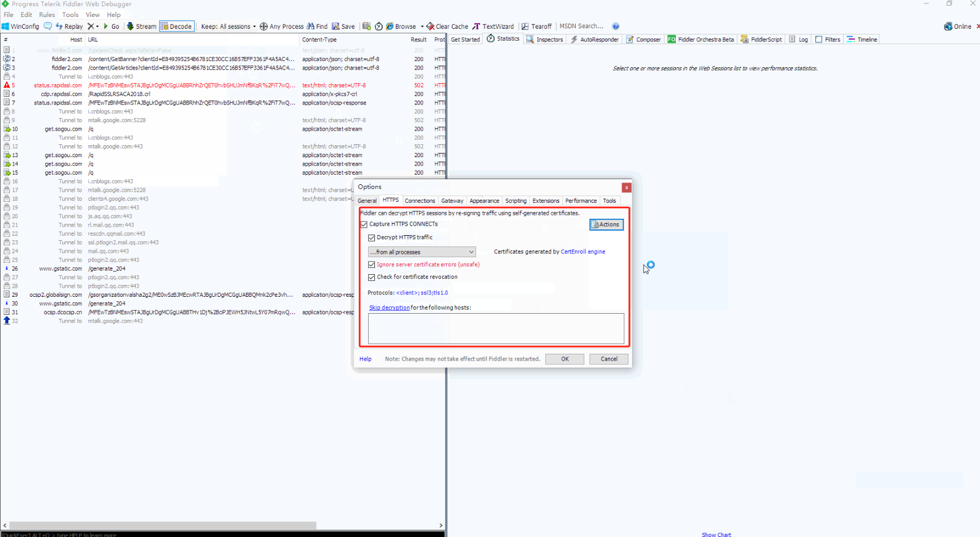The image size is (980, 537).
Task: Click the OK button in Options
Action: click(x=564, y=359)
